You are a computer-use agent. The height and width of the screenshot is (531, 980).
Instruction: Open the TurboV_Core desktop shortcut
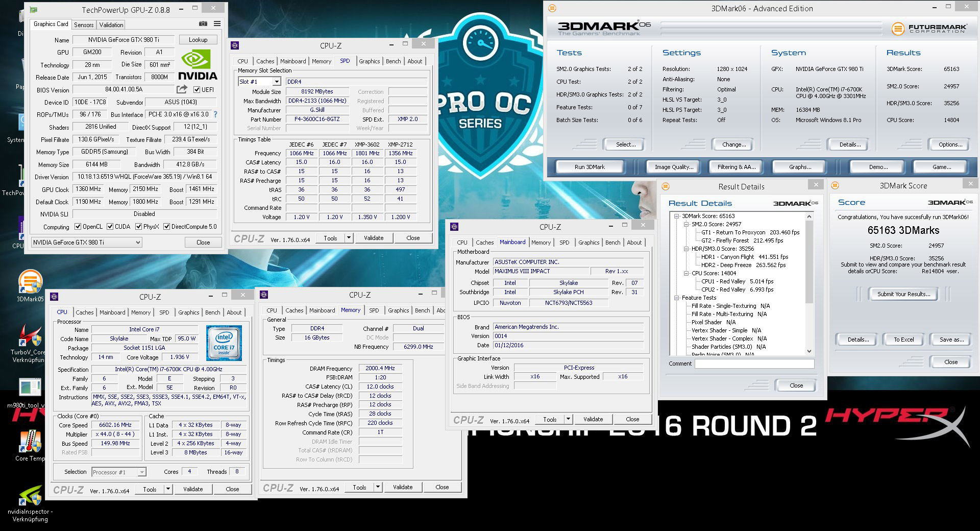click(29, 343)
